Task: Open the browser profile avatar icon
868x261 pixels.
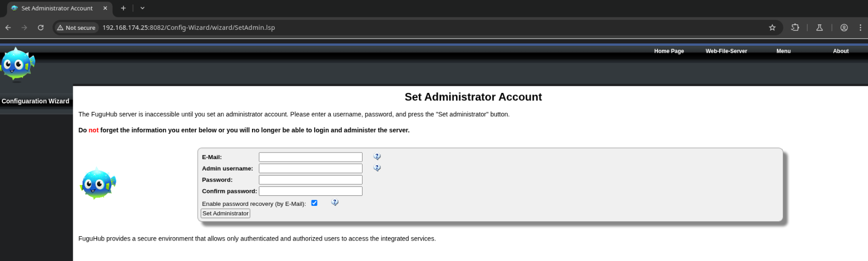Action: [x=844, y=28]
